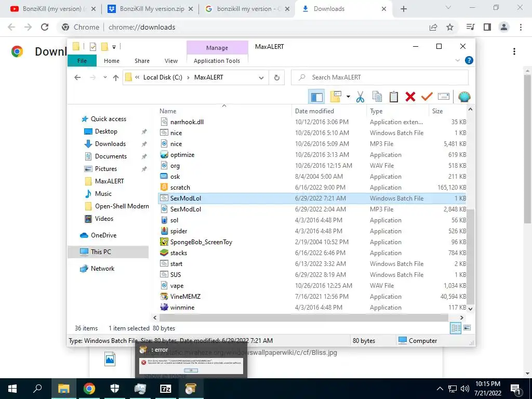Open Downloads in the navigation pane
The width and height of the screenshot is (532, 399).
click(x=110, y=144)
